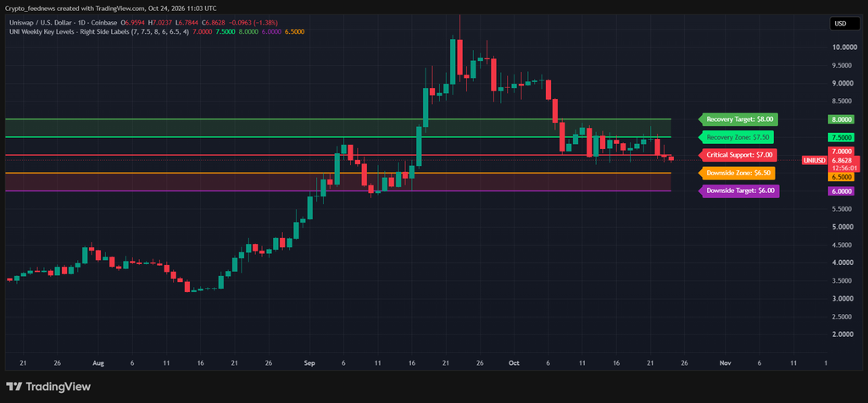Click the Sep label on the time axis
The width and height of the screenshot is (868, 403).
click(309, 363)
